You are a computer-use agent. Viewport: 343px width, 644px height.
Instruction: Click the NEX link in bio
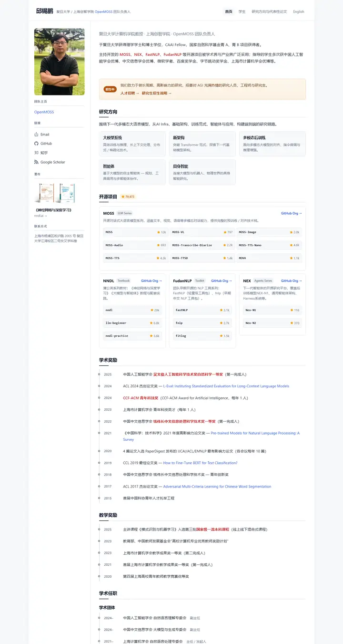click(138, 54)
